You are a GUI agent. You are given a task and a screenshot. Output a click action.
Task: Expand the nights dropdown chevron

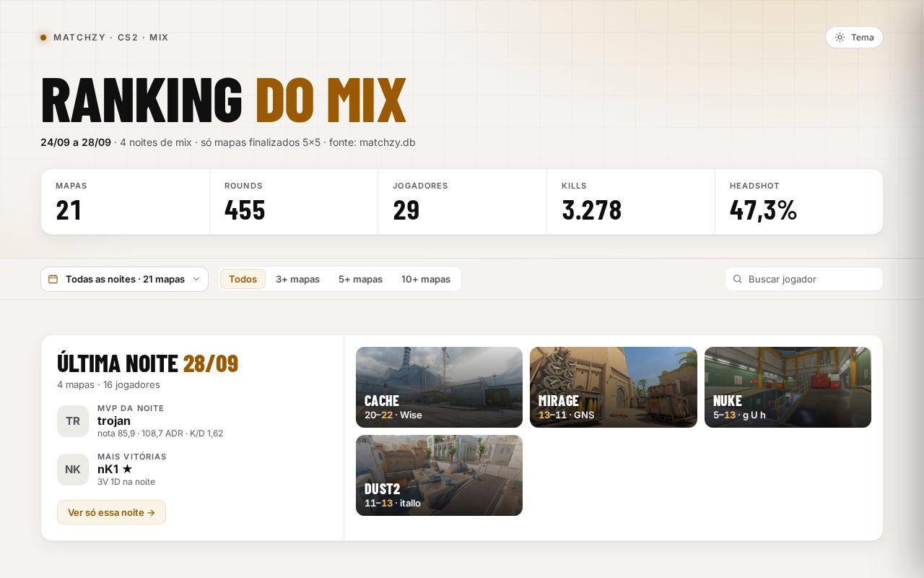pyautogui.click(x=196, y=279)
